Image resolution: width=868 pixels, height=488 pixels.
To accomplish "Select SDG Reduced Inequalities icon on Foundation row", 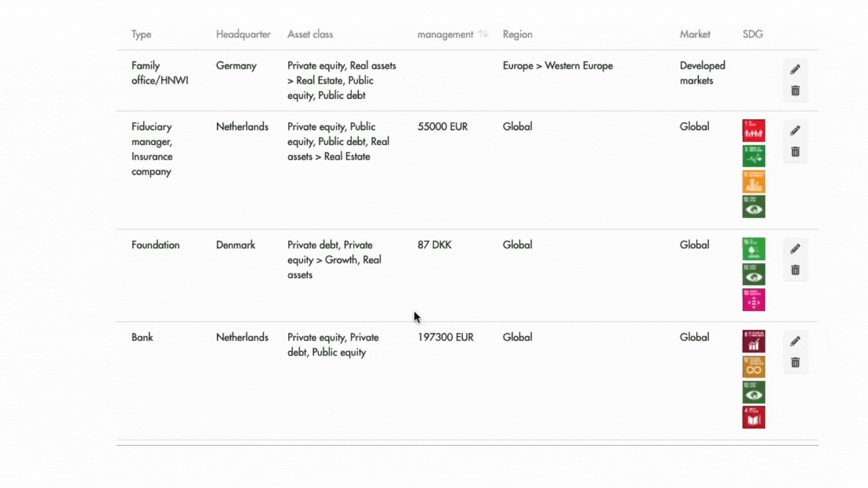I will pos(753,299).
